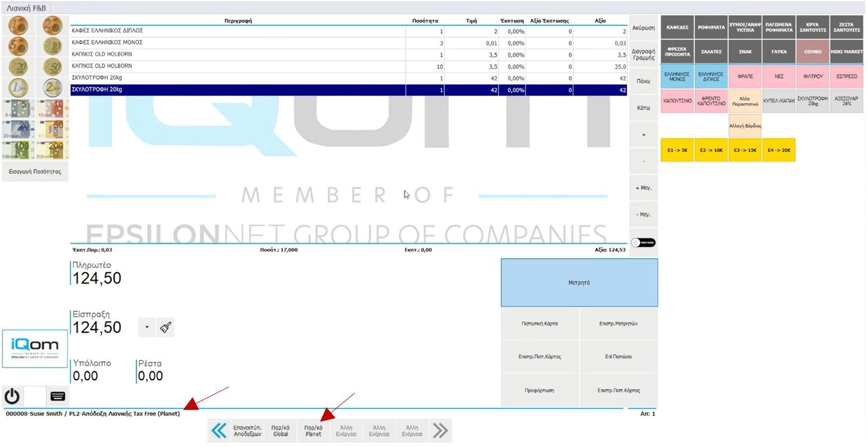Select the yellow E2 -> 10€ button
Screen dimensions: 868x447
pos(711,150)
